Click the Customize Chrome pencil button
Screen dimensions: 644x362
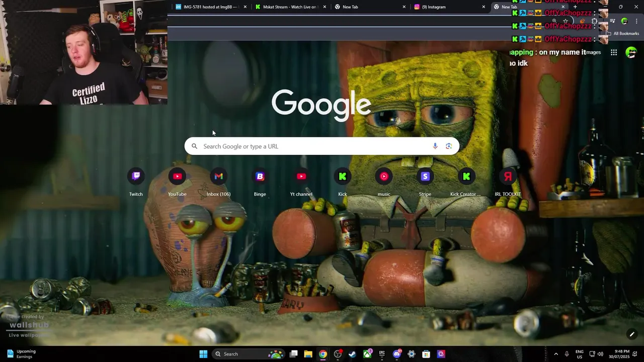[x=632, y=334]
